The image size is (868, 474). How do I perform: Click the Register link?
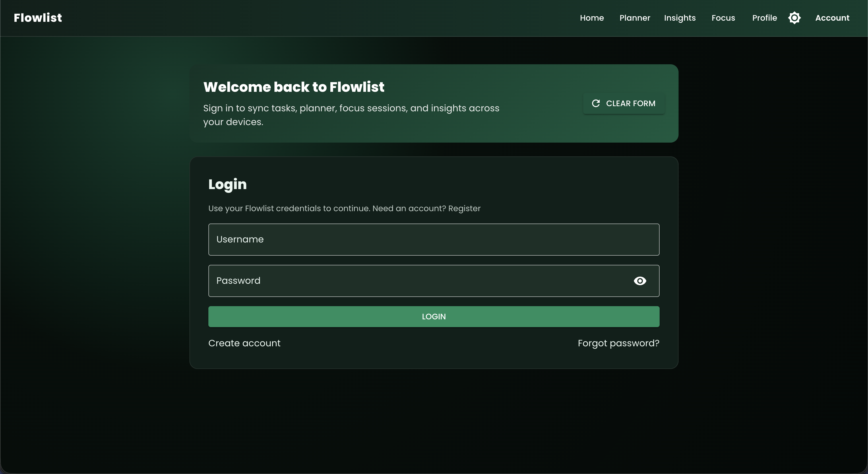(x=465, y=209)
